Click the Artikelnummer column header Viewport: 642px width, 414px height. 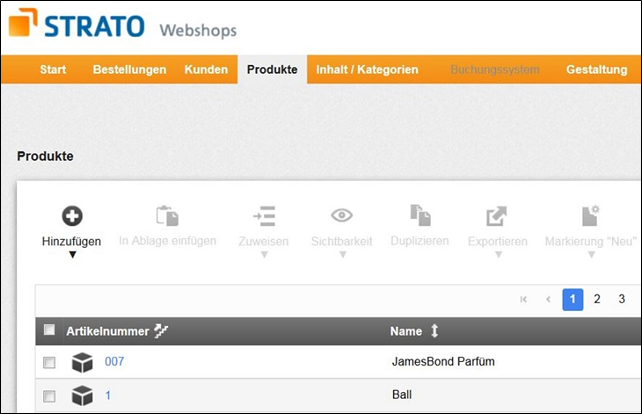[x=107, y=331]
